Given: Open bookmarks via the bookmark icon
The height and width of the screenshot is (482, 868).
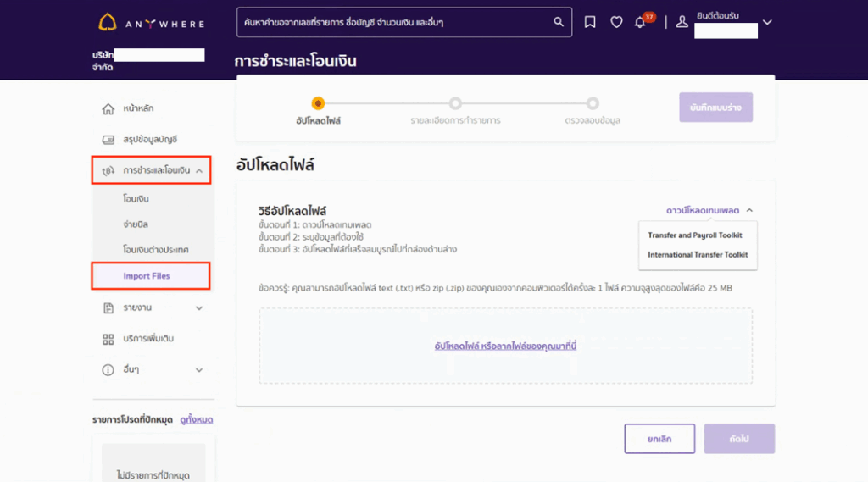Looking at the screenshot, I should point(590,22).
